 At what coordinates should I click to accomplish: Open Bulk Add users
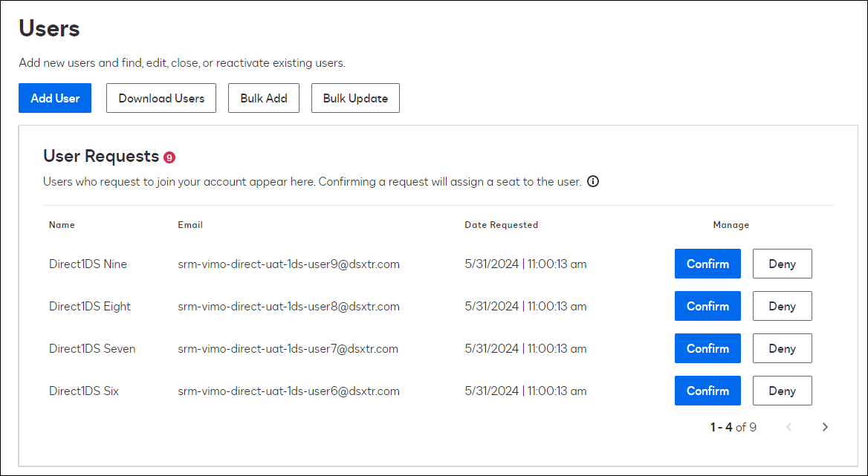tap(264, 98)
